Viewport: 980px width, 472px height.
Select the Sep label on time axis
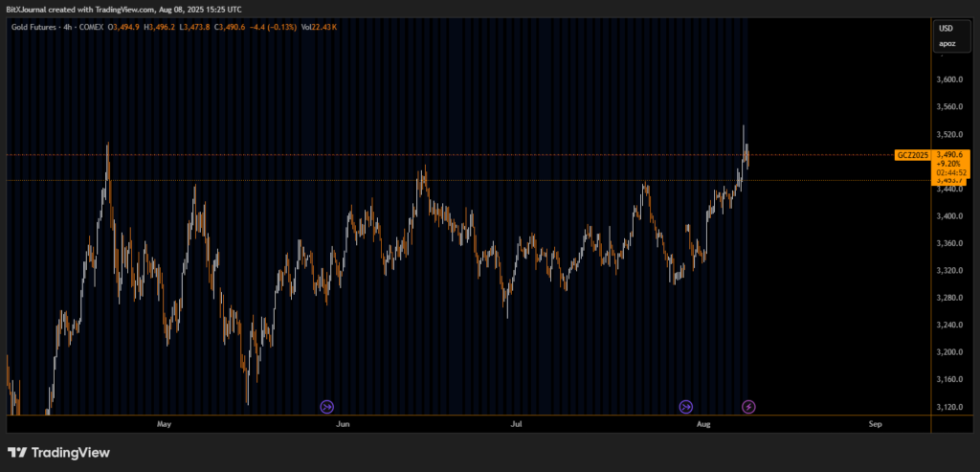point(874,422)
